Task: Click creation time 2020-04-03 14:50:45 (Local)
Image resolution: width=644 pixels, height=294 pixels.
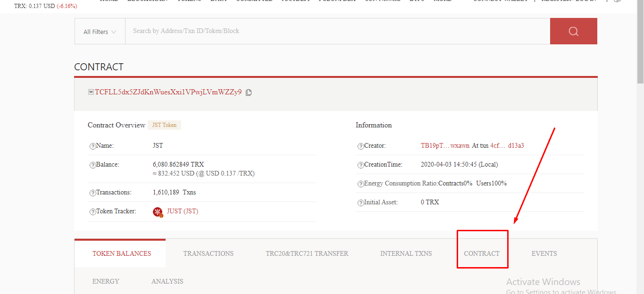Action: [x=459, y=165]
